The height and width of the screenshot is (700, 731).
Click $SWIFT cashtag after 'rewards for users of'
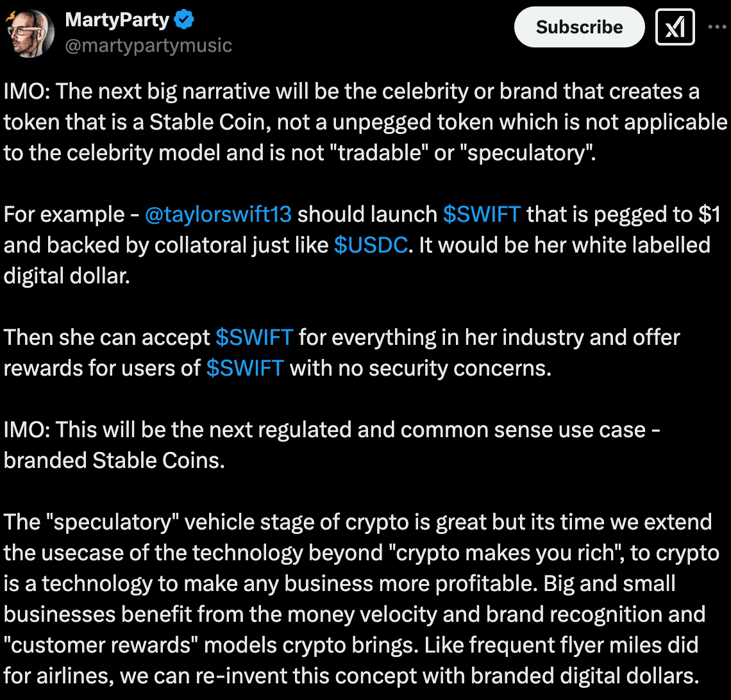[x=245, y=368]
